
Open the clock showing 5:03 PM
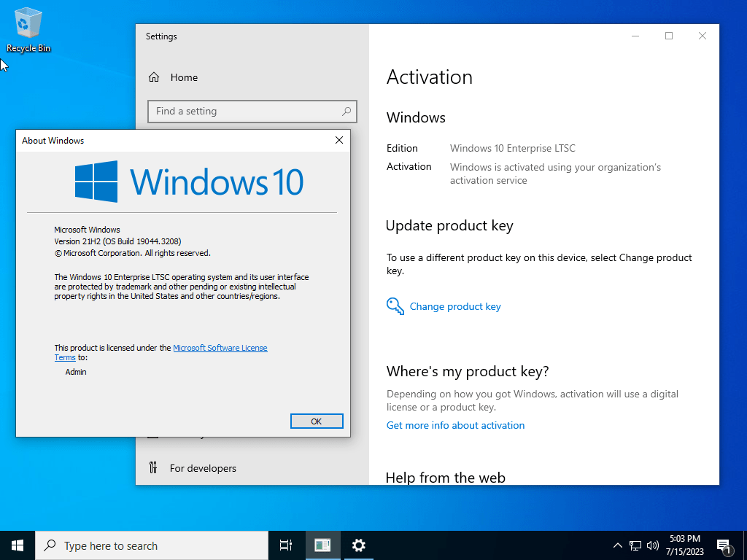685,545
